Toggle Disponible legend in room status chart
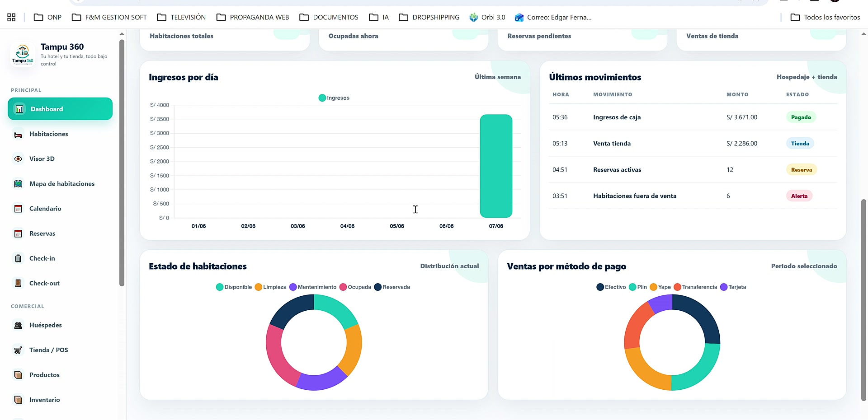Screen dimensions: 868x420 pos(234,287)
